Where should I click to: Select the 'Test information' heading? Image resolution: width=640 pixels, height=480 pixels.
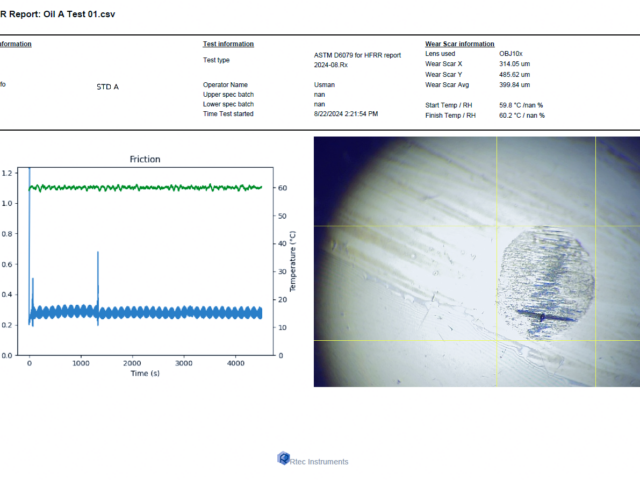click(228, 44)
